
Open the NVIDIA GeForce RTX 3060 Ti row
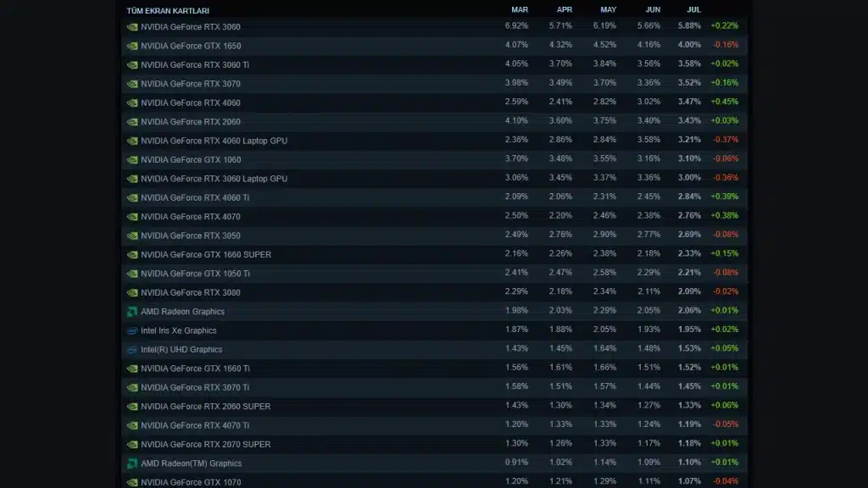(x=435, y=64)
